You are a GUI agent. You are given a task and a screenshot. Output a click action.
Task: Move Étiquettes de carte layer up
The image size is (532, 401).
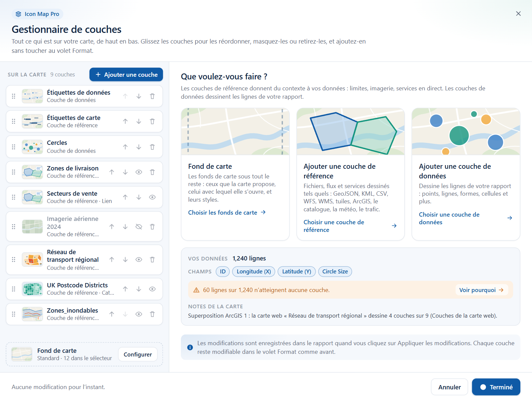[125, 122]
